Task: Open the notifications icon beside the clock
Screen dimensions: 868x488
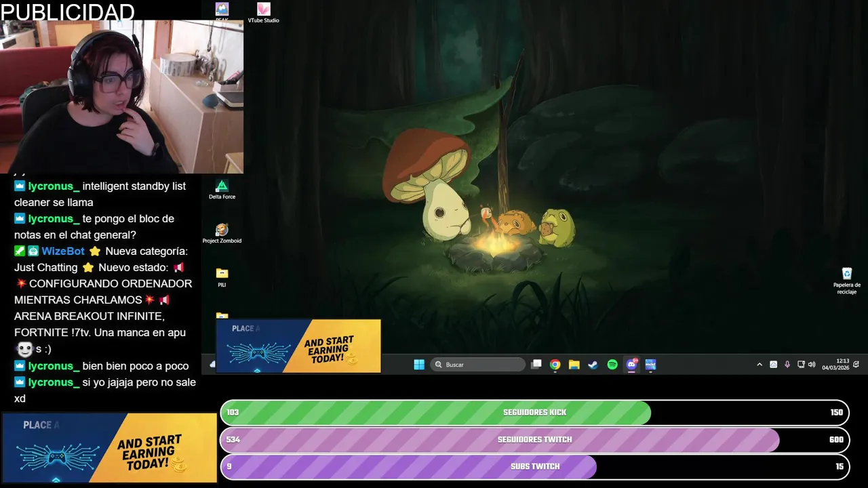Action: (x=856, y=365)
